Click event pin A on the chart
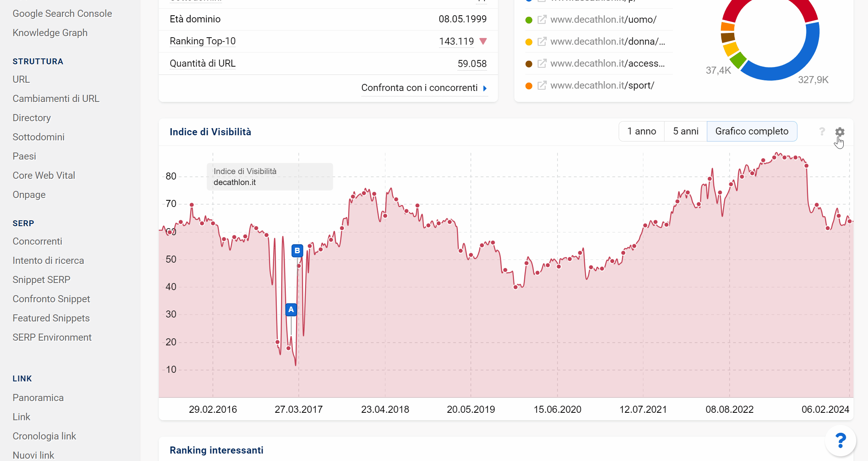Viewport: 868px width, 461px height. [x=291, y=309]
